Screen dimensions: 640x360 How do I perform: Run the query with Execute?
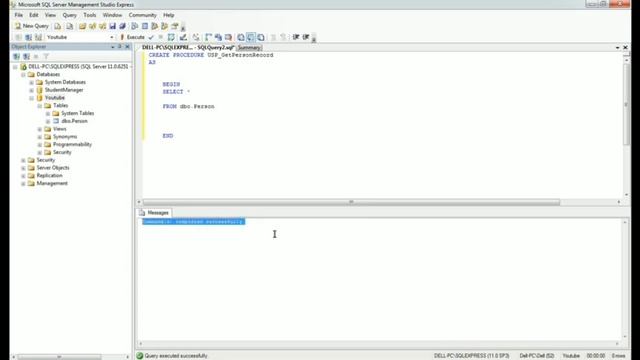[x=132, y=37]
